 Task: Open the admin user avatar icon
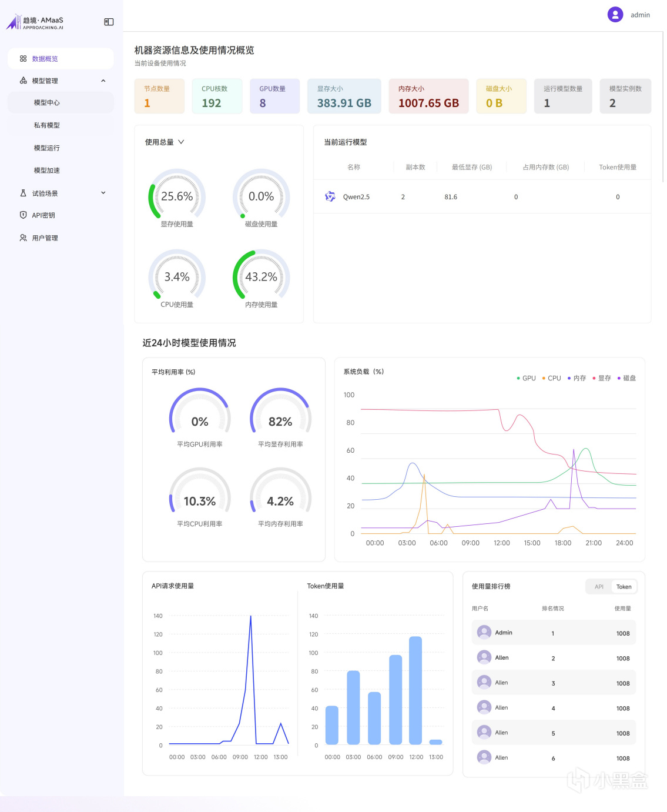coord(615,15)
